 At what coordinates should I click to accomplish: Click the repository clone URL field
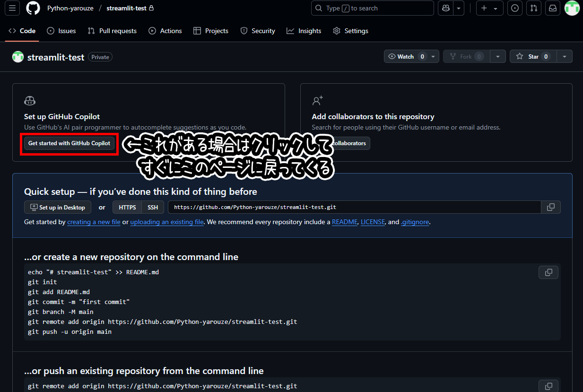354,207
